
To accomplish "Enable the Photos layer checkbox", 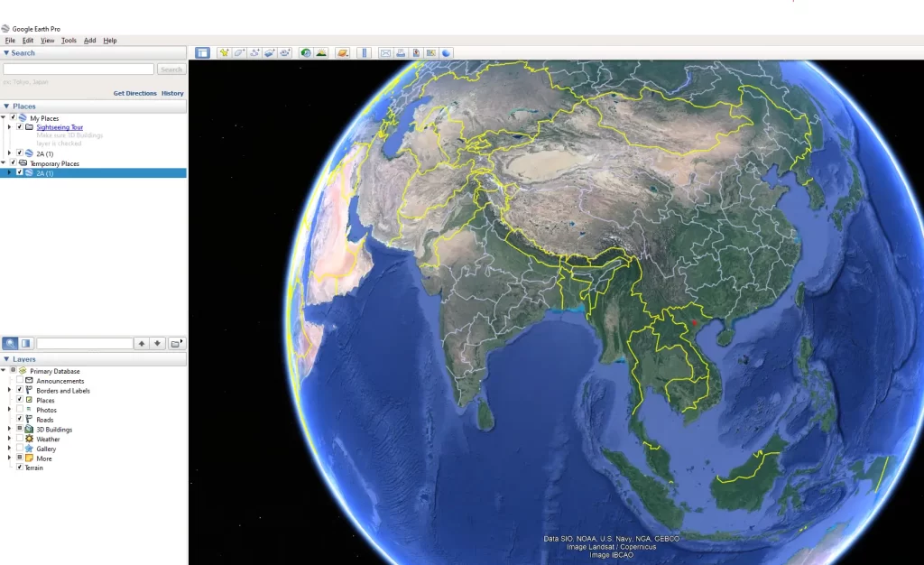I will (20, 410).
